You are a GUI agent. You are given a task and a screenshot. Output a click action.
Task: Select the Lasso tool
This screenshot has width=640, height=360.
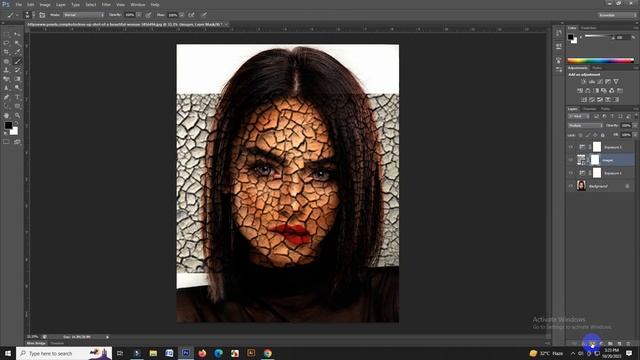[7, 43]
